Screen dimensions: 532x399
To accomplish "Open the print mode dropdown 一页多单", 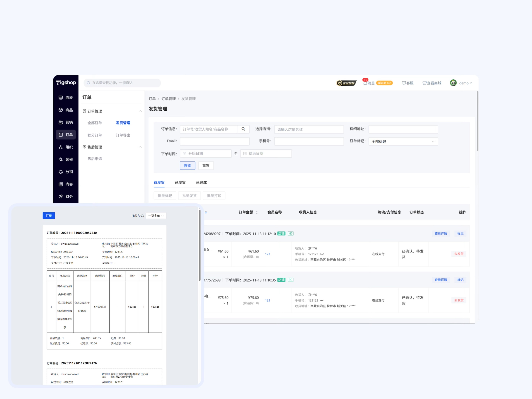I will point(156,216).
